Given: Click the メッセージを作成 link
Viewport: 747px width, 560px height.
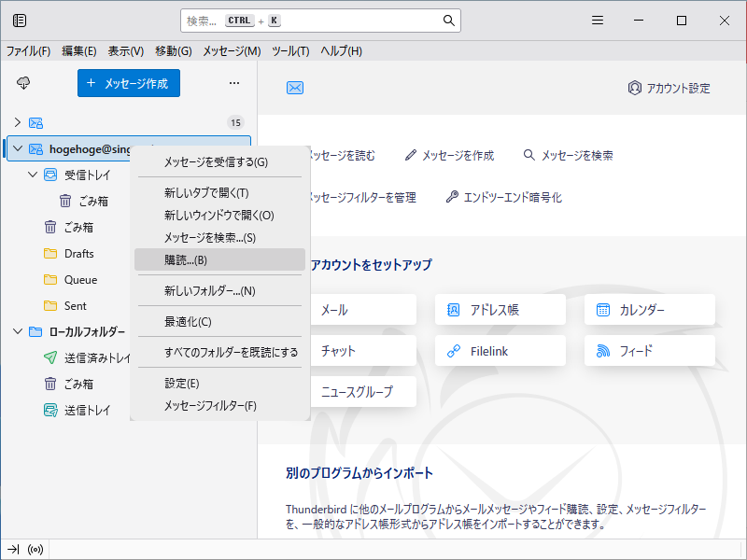Looking at the screenshot, I should (449, 155).
